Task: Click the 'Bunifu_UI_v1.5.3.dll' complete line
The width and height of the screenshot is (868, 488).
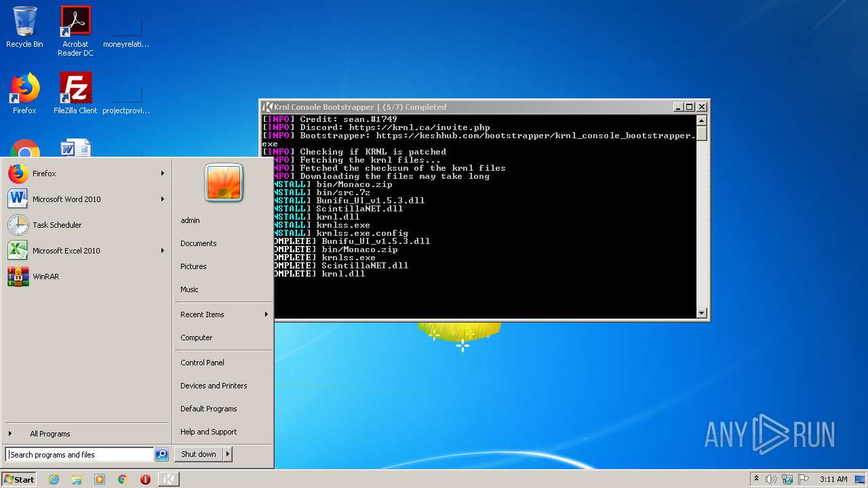Action: click(352, 241)
